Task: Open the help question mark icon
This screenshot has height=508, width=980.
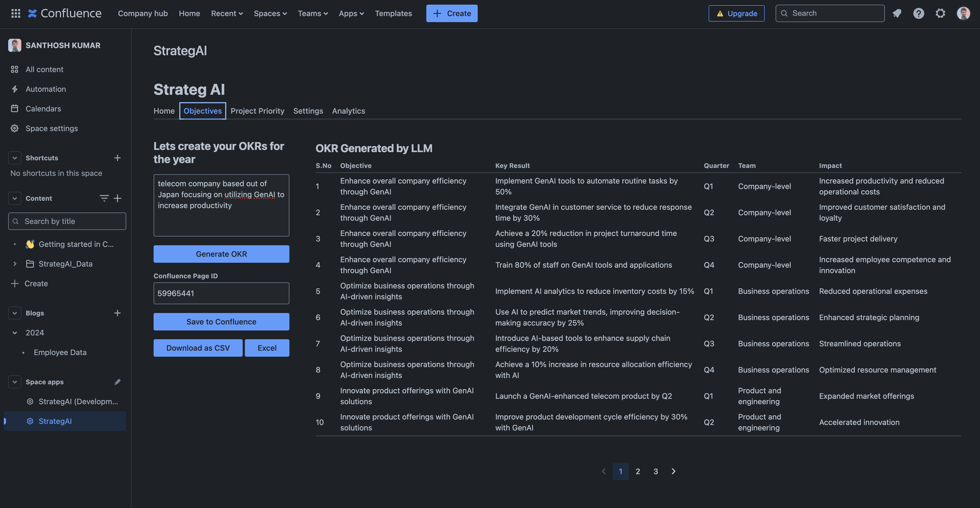Action: [x=918, y=13]
